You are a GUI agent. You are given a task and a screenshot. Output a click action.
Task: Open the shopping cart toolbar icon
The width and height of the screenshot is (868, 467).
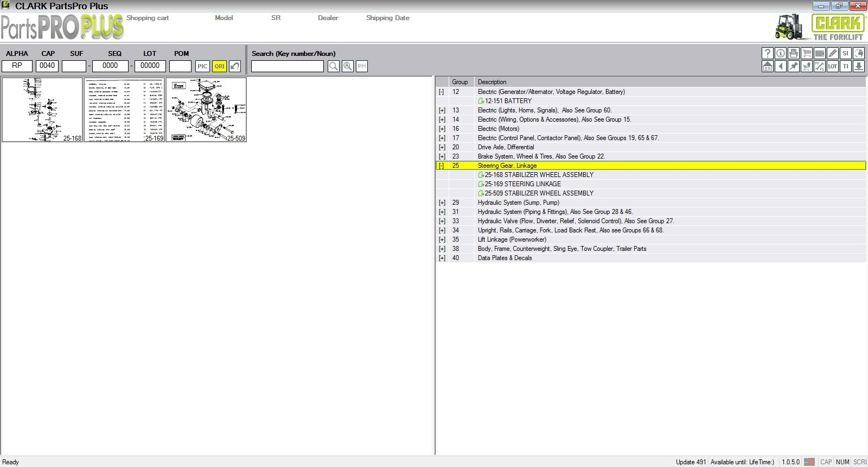coord(807,53)
